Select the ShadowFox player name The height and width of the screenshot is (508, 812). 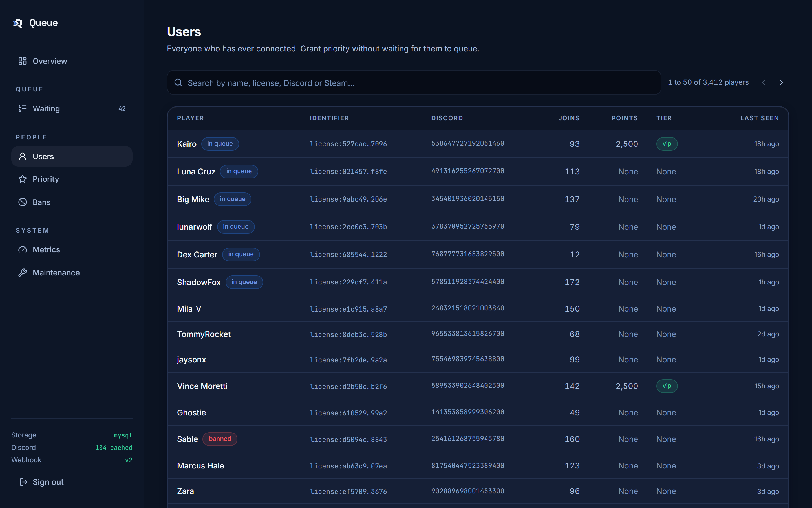click(199, 282)
